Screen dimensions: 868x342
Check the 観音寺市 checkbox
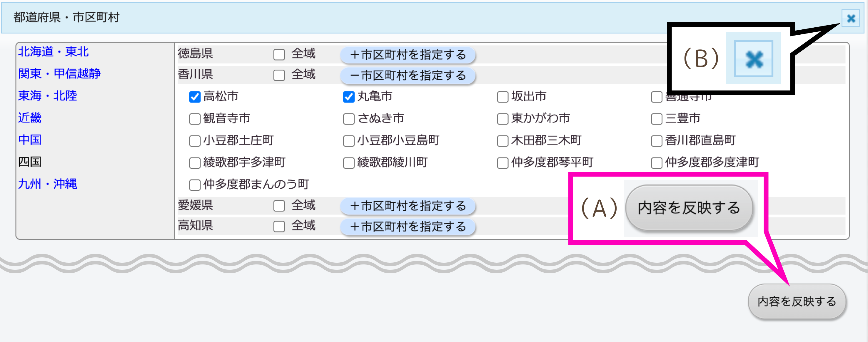[195, 119]
